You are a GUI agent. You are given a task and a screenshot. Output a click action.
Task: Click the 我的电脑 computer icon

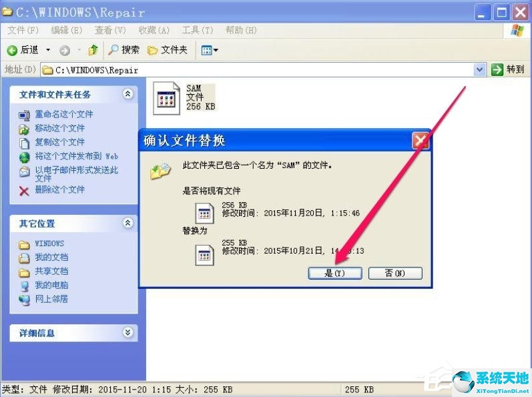(24, 286)
